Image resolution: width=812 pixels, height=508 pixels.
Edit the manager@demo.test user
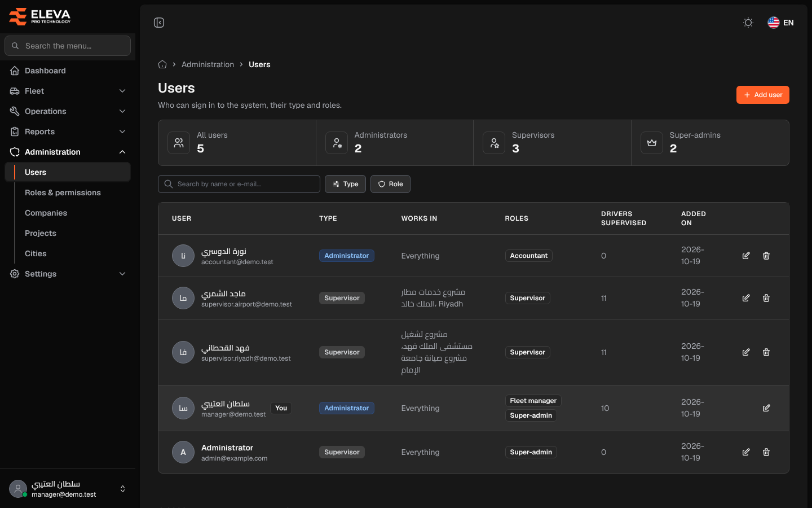766,408
